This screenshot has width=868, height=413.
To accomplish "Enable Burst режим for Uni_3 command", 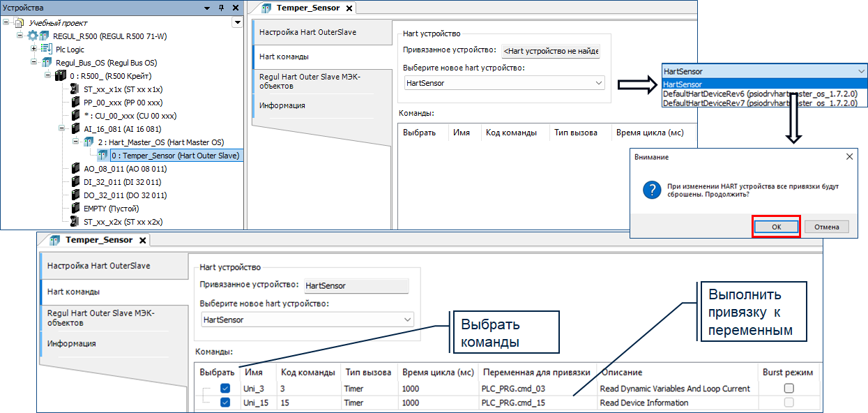I will (789, 389).
